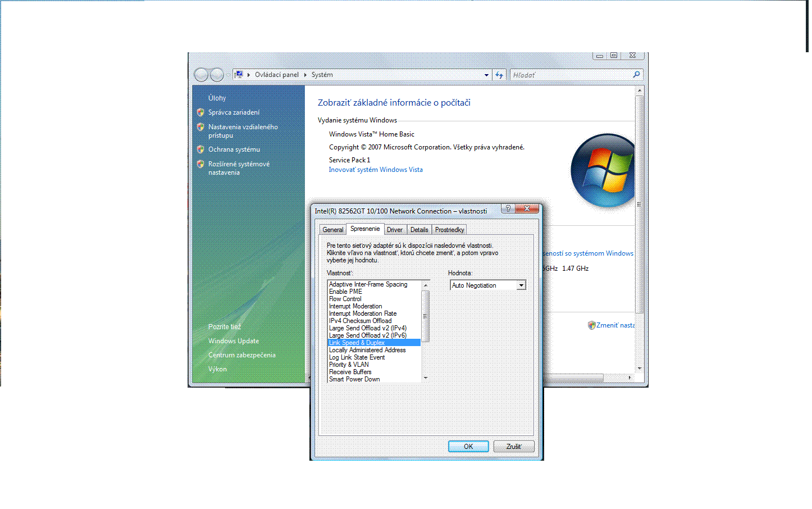Image resolution: width=812 pixels, height=509 pixels.
Task: Click property list scroll up arrow
Action: [x=425, y=285]
